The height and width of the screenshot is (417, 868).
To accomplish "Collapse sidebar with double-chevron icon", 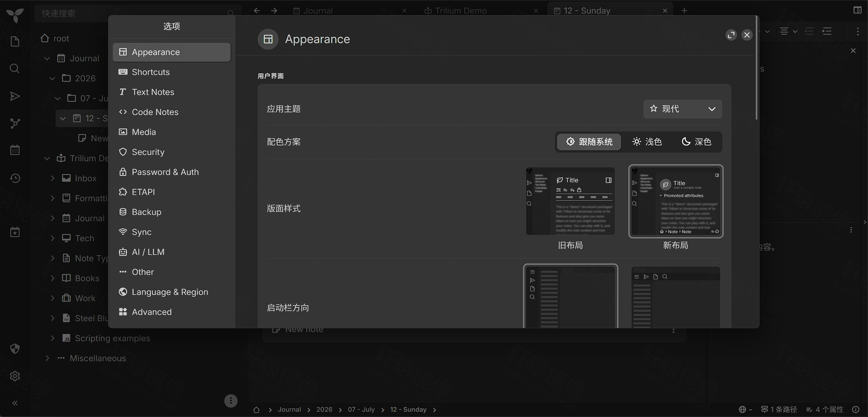I will (15, 403).
